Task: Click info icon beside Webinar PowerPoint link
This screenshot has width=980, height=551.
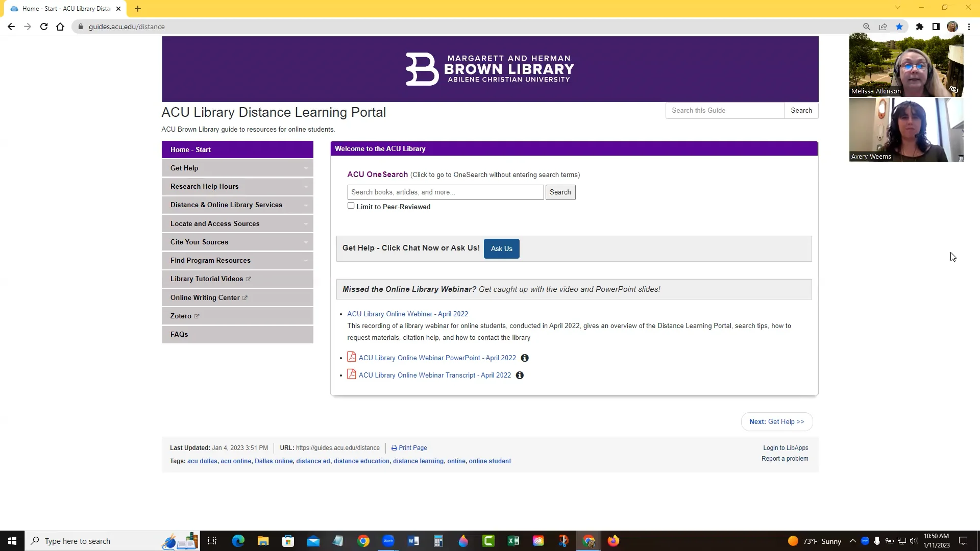Action: tap(524, 358)
